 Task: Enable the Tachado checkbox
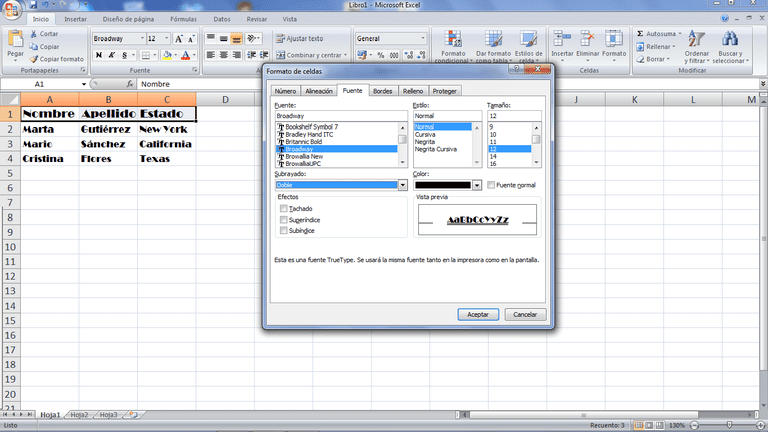(x=284, y=209)
